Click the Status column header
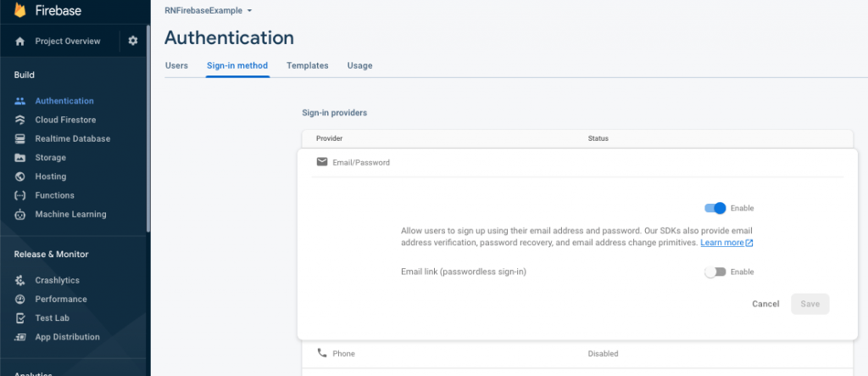 coord(598,138)
